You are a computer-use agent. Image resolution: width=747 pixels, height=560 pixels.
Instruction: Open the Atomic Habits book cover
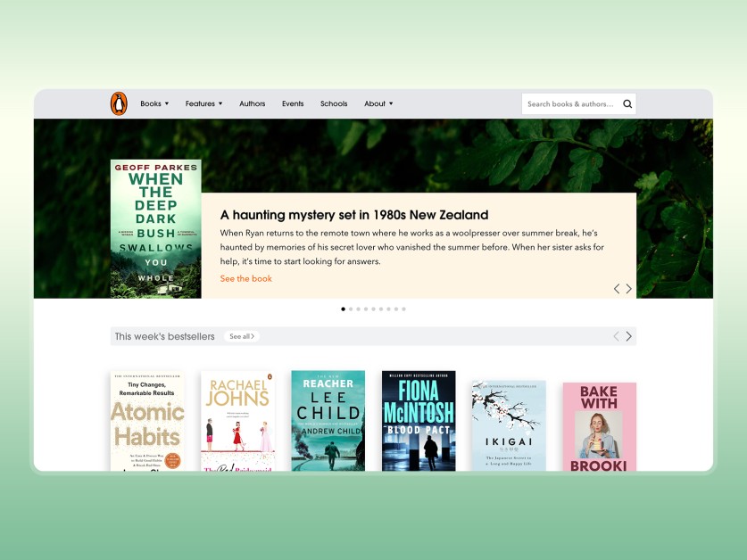pyautogui.click(x=147, y=421)
